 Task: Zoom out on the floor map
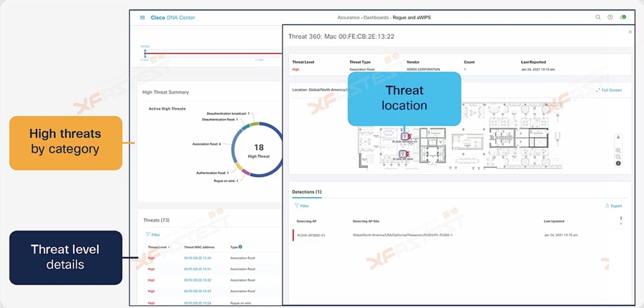[x=618, y=157]
